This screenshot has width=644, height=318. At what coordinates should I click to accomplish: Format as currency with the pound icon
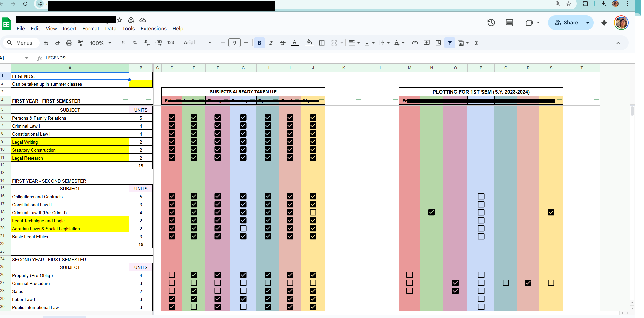[x=123, y=43]
